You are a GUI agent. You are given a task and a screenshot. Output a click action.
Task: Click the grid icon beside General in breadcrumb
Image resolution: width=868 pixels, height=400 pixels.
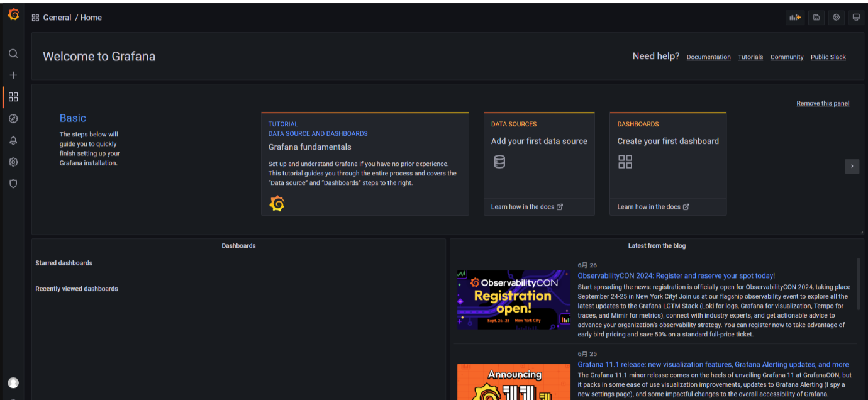pyautogui.click(x=35, y=18)
